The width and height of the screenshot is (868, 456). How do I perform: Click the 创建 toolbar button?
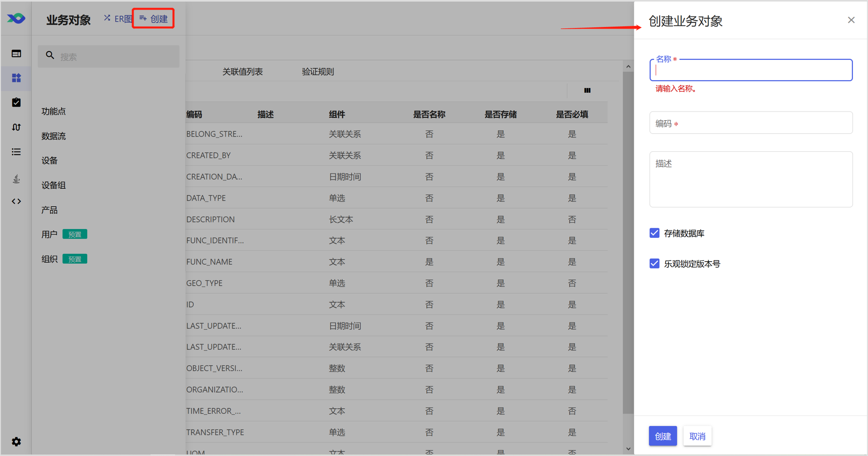pos(153,19)
